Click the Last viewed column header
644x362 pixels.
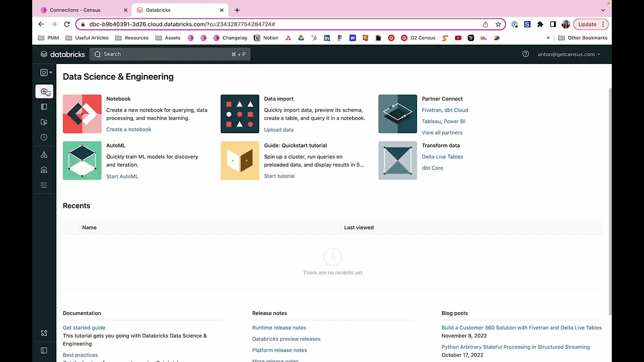coord(359,228)
